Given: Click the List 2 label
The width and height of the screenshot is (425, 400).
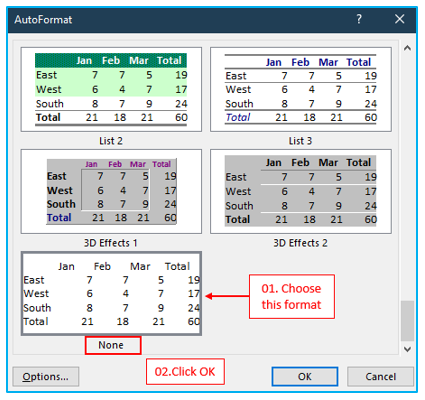Looking at the screenshot, I should tap(111, 141).
